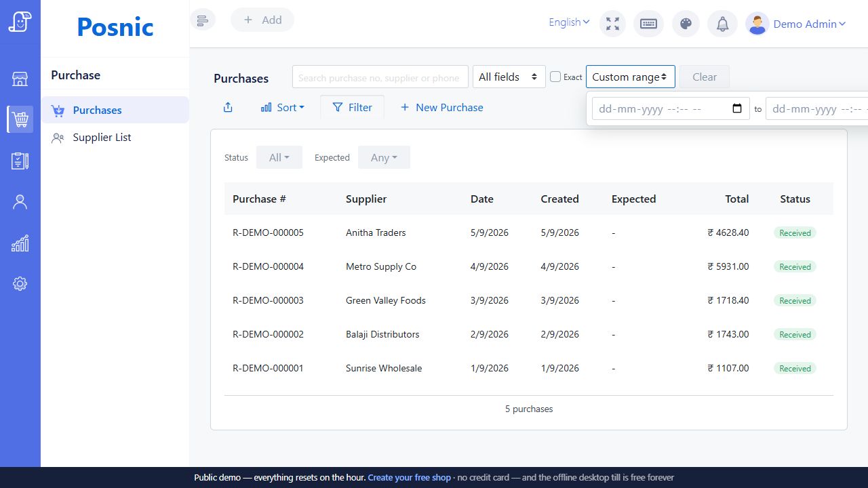
Task: Tick the Exact checkbox
Action: pos(555,77)
